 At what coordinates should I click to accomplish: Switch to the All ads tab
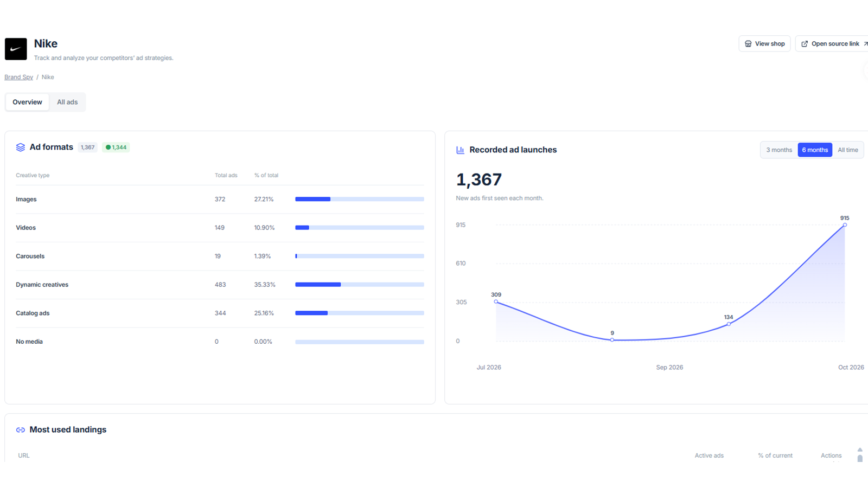coord(67,102)
